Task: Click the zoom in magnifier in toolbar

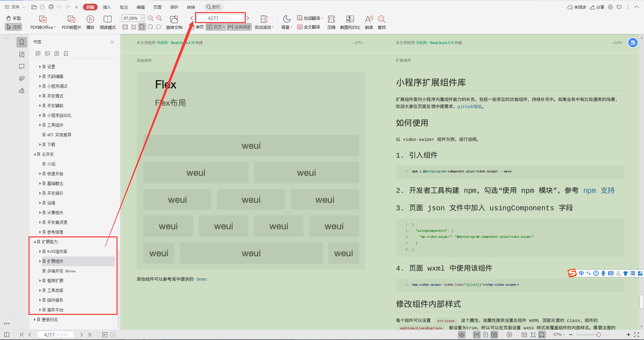Action: 159,18
